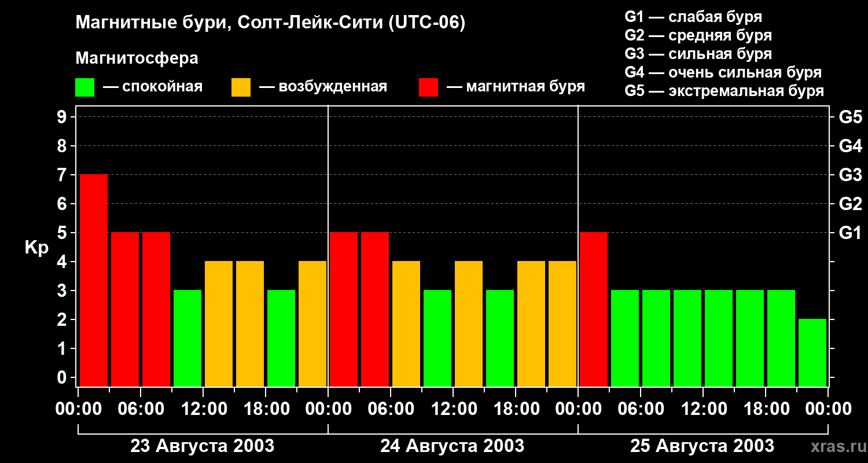The width and height of the screenshot is (868, 463).
Task: Select the line "G1 — слабая буря"
Action: tap(693, 17)
